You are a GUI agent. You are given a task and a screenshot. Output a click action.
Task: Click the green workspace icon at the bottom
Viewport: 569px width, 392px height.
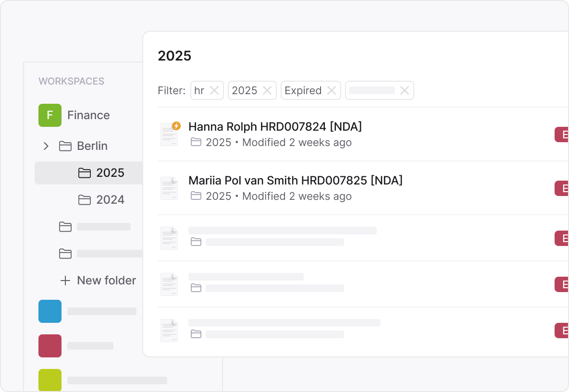click(50, 380)
